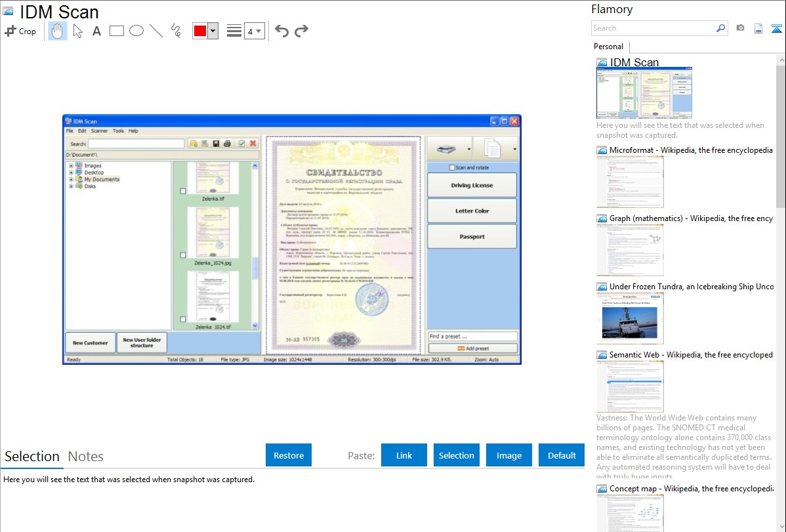The width and height of the screenshot is (786, 532).
Task: Open the scanner button dropdown arrow
Action: [x=468, y=150]
